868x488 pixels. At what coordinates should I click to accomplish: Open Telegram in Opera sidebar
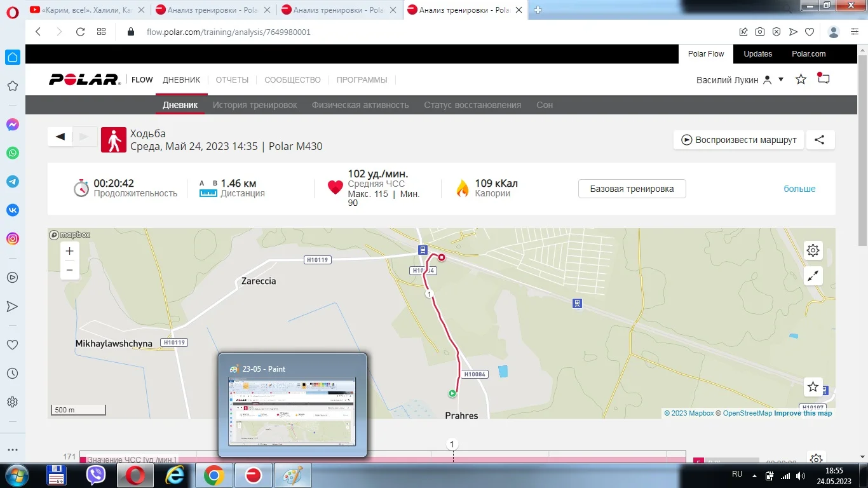coord(13,182)
